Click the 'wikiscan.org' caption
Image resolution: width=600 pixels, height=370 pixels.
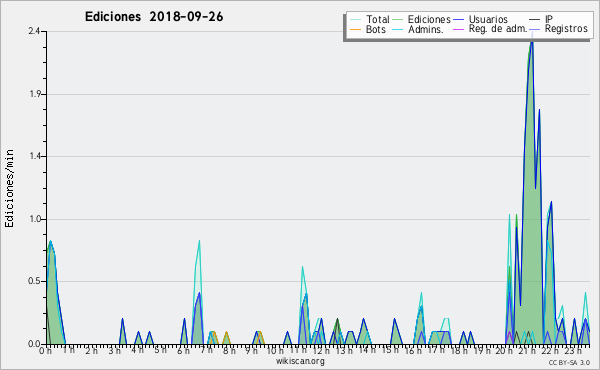300,361
